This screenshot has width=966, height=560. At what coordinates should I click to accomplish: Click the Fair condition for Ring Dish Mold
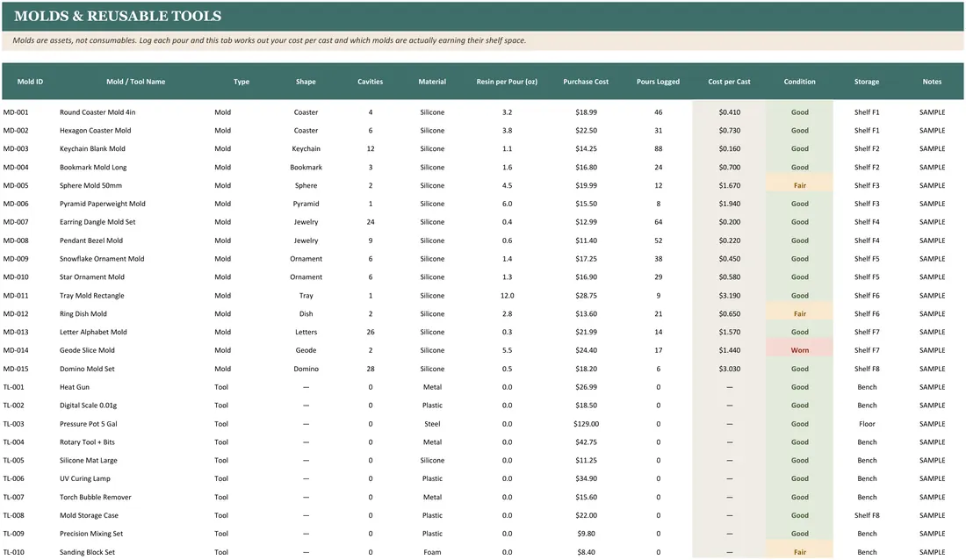pyautogui.click(x=800, y=313)
